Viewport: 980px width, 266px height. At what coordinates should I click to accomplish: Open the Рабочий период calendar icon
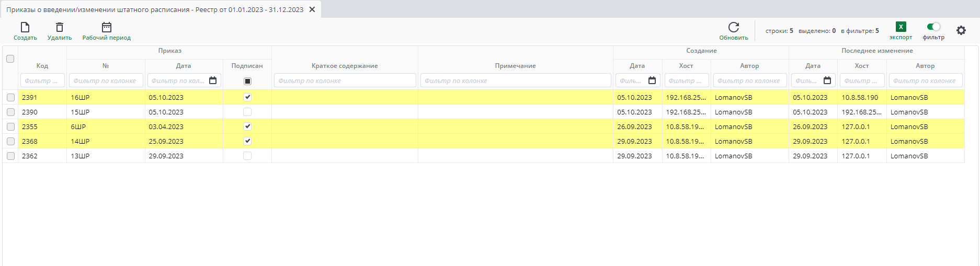click(107, 27)
